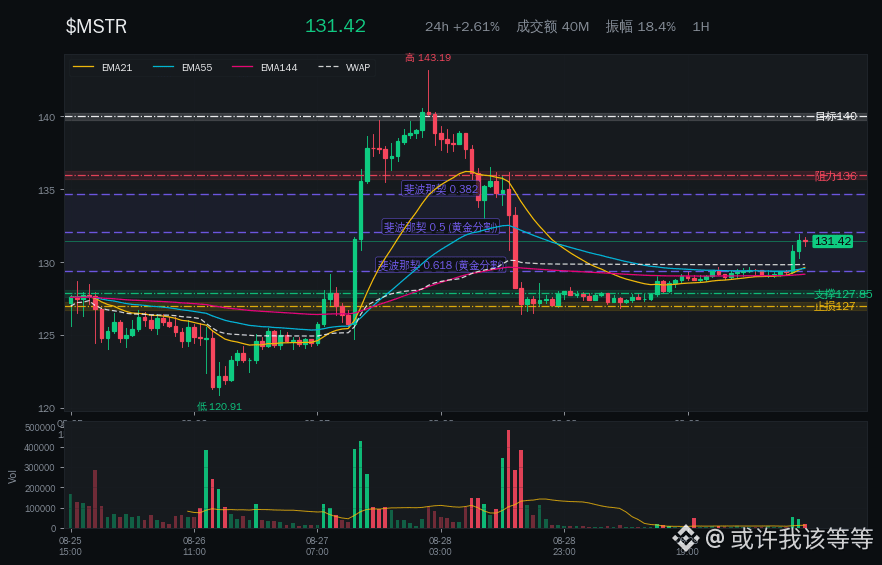Click the 400000 volume axis tick
Screen dimensions: 882x565
tap(40, 448)
